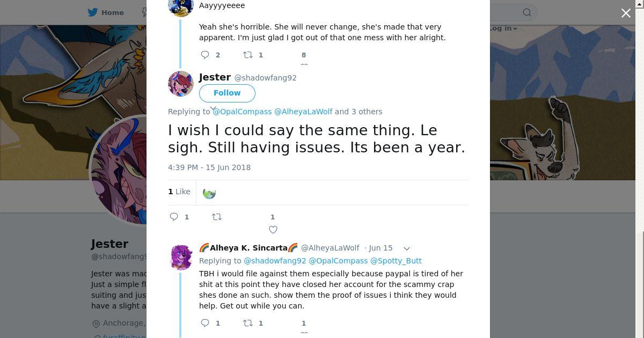Open the '1 Like' list
Screen dimensions: 644x338
pos(179,192)
